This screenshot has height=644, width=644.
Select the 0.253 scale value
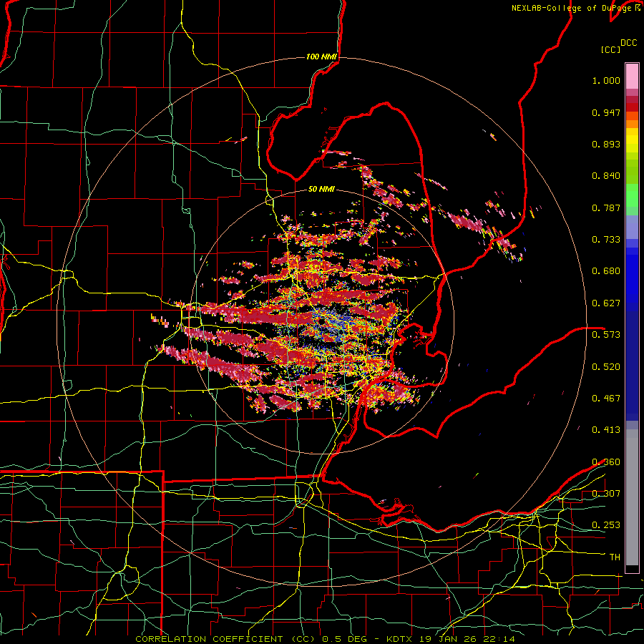tap(606, 525)
